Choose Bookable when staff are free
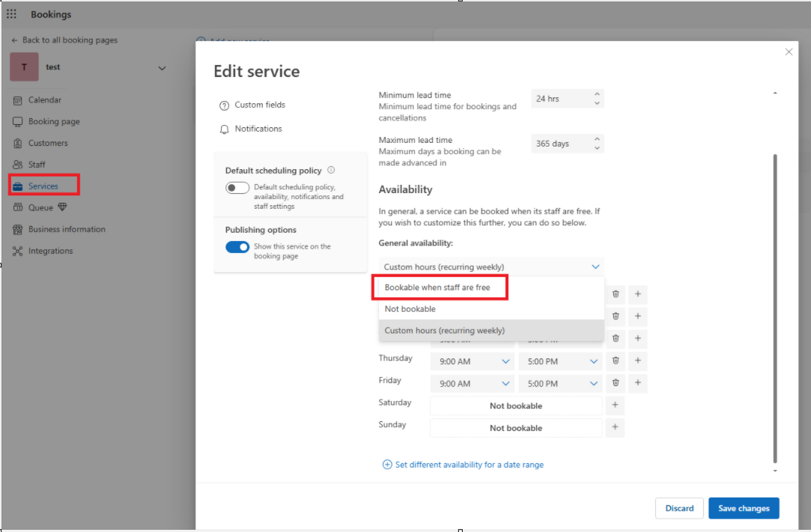Viewport: 811px width, 532px height. [x=491, y=287]
